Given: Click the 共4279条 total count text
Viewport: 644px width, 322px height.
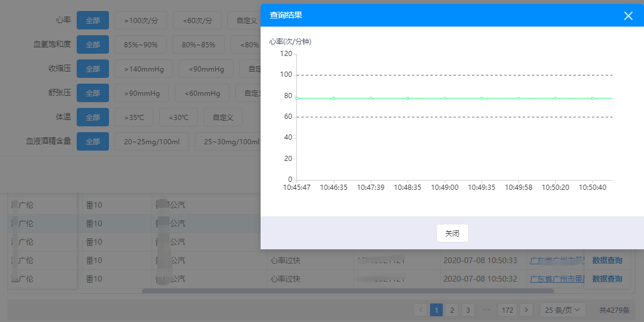Looking at the screenshot, I should click(614, 310).
